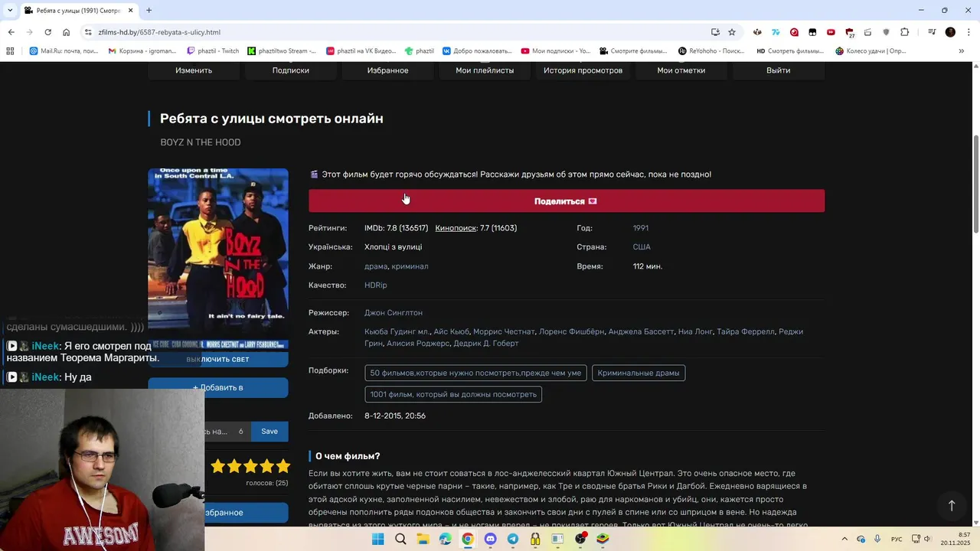This screenshot has height=551, width=980.
Task: Open the 'История просмотров' tab
Action: (x=583, y=70)
